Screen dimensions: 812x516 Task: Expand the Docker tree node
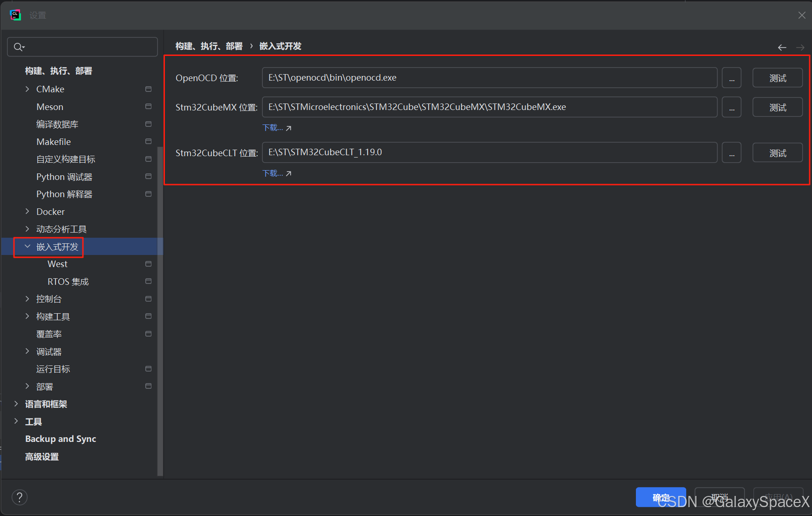(x=27, y=212)
